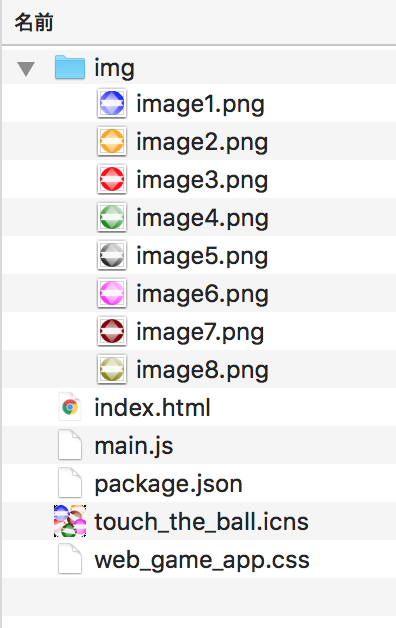Click the pink ball image6.png icon

pyautogui.click(x=112, y=293)
